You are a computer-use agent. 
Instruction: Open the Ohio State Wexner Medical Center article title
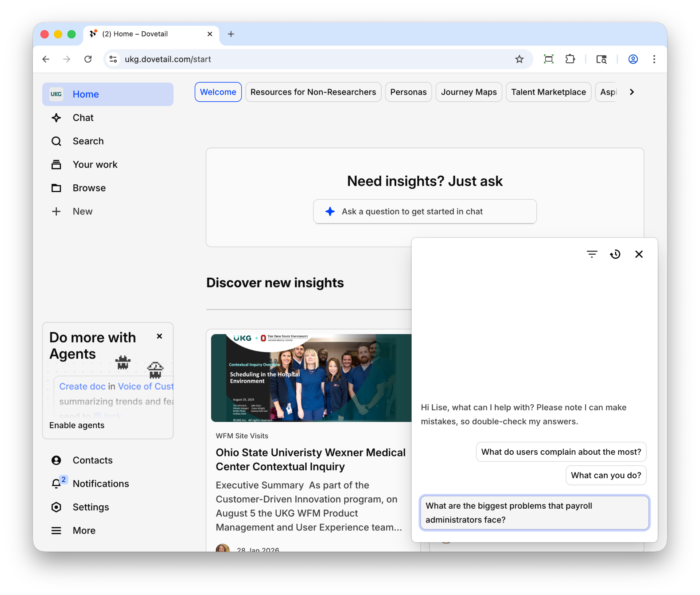pos(311,459)
